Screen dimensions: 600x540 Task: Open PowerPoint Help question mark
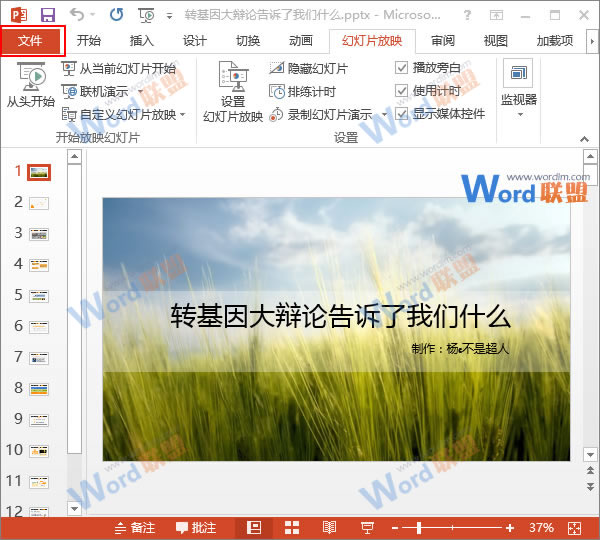coord(467,15)
